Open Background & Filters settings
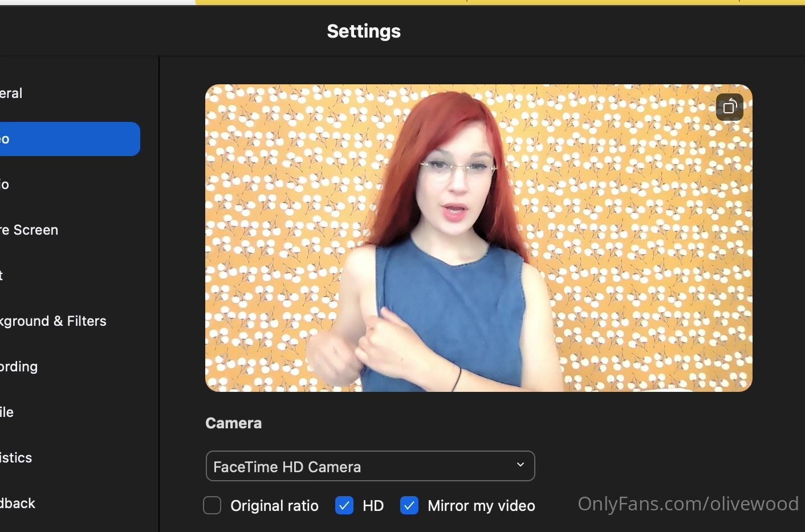This screenshot has height=532, width=805. (x=54, y=321)
